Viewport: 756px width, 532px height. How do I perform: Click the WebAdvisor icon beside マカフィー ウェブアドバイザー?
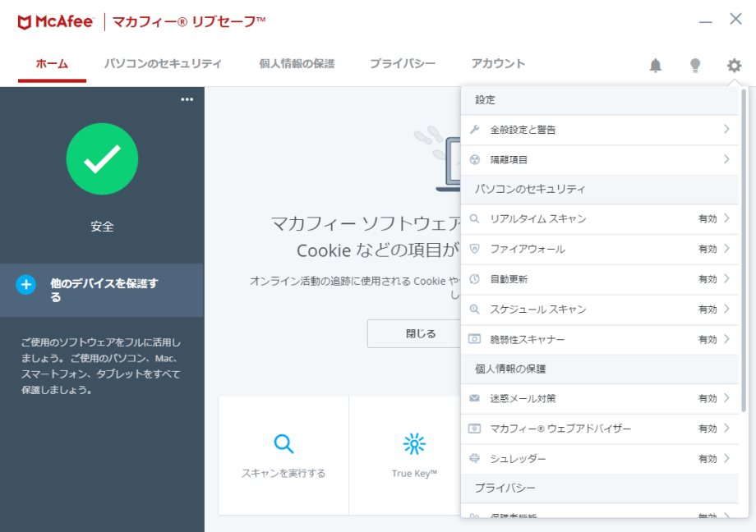coord(475,429)
